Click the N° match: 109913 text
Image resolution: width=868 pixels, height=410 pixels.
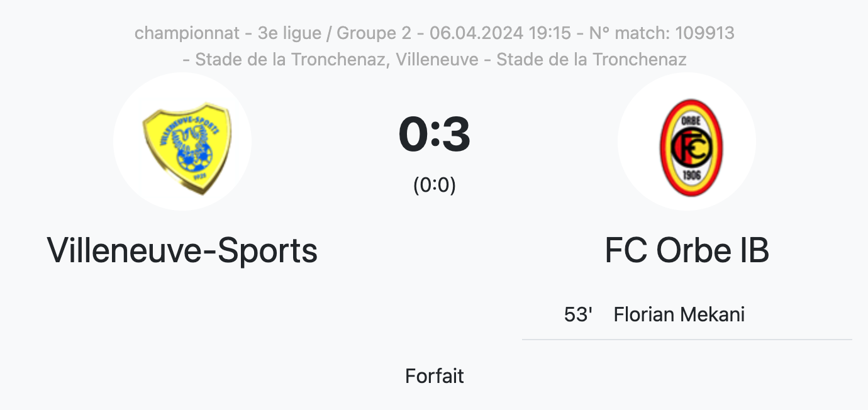(x=662, y=33)
